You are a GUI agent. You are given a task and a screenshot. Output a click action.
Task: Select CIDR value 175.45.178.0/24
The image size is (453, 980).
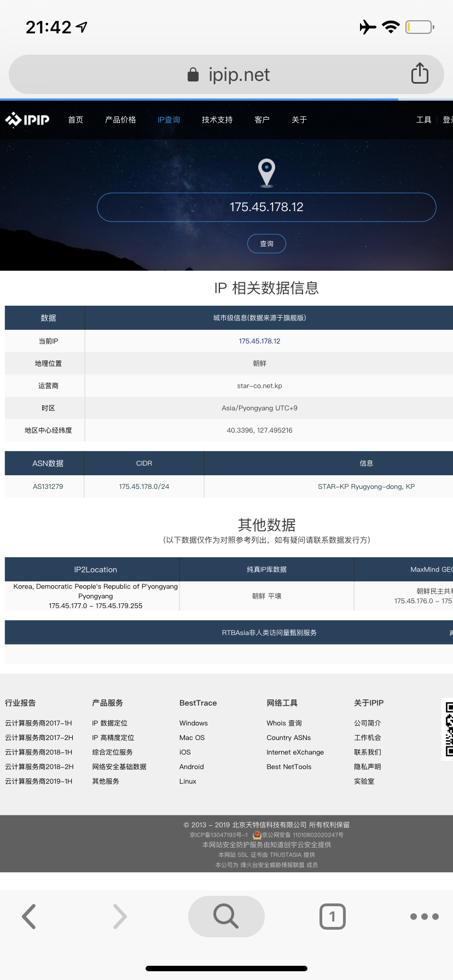tap(144, 487)
